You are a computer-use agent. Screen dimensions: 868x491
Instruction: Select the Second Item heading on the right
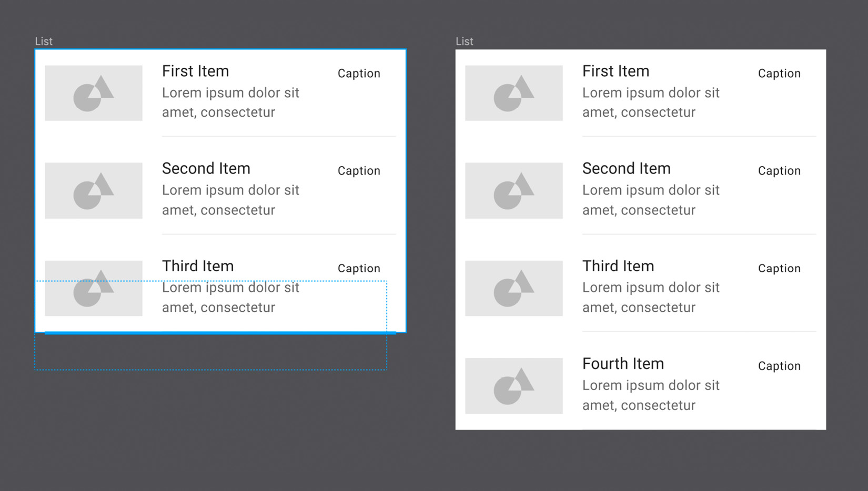[626, 168]
